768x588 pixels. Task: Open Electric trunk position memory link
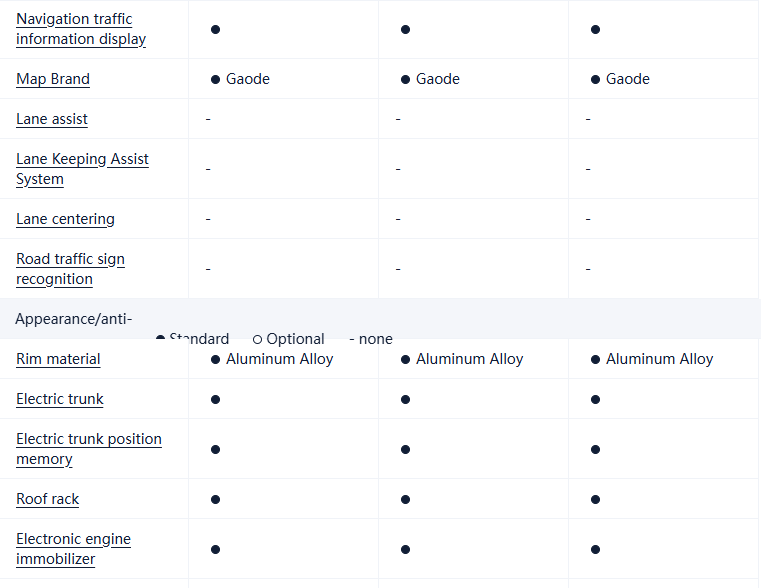[88, 449]
